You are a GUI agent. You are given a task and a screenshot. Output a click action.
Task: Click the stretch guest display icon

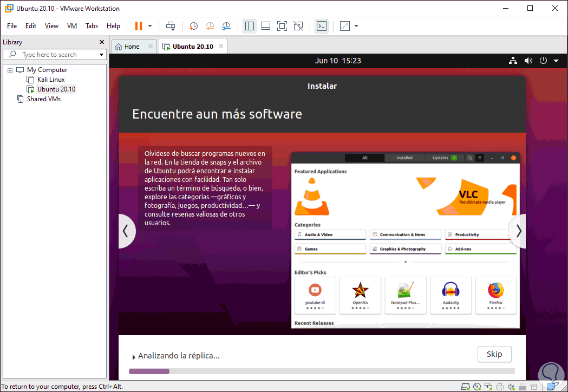(x=345, y=26)
